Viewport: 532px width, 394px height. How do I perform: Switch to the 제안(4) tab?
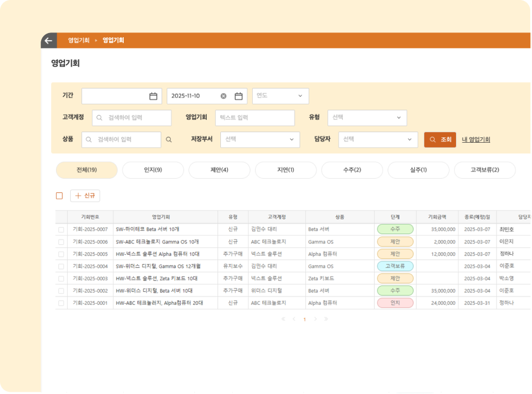[x=219, y=170]
